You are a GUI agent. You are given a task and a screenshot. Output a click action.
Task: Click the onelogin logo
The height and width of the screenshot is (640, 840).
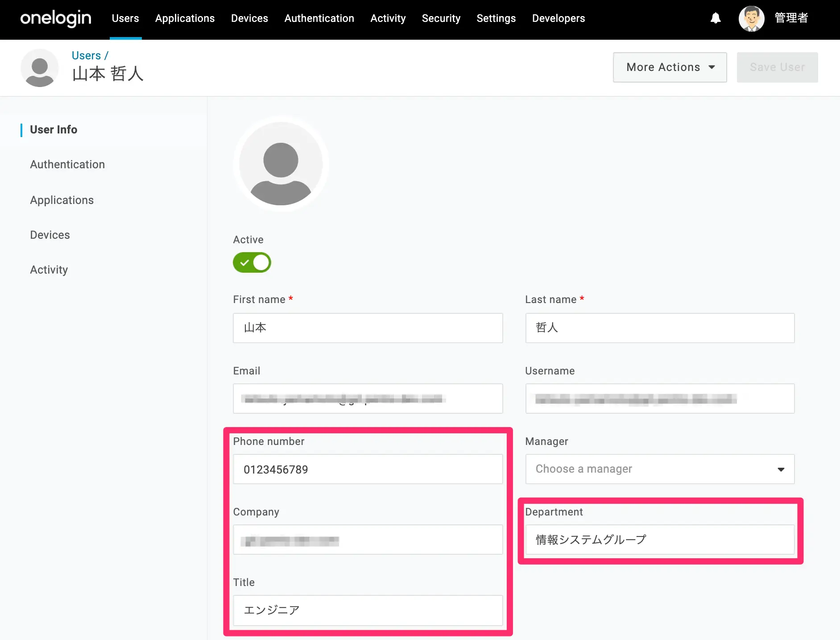[56, 18]
